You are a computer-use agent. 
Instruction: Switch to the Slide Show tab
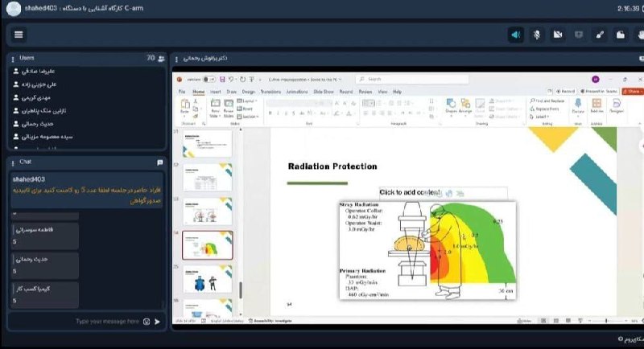(323, 92)
